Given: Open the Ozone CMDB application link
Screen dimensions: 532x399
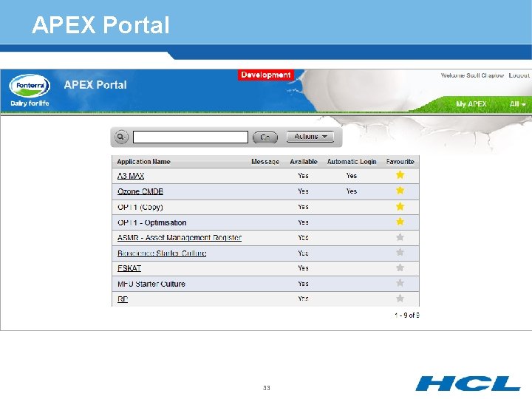Looking at the screenshot, I should [140, 191].
